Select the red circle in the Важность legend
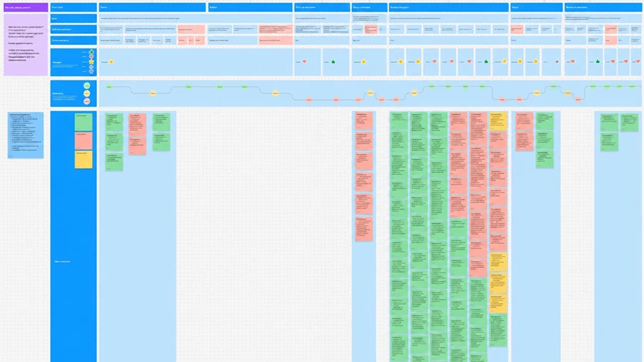Viewport: 644px width, 362px height. click(x=87, y=101)
